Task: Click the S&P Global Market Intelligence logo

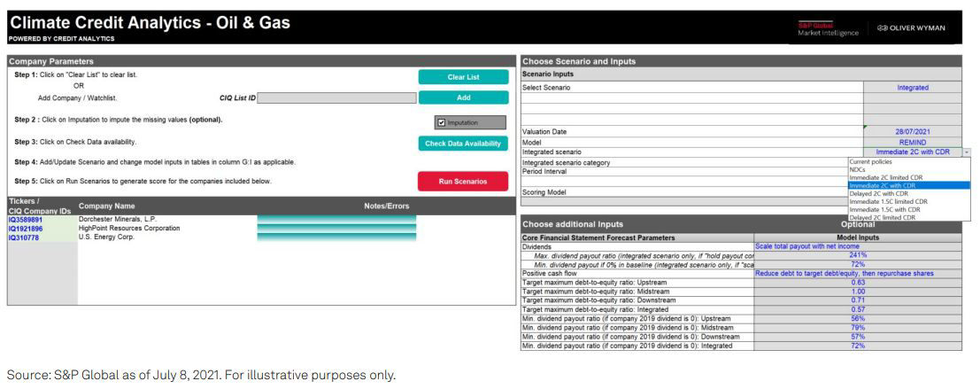Action: (x=828, y=29)
